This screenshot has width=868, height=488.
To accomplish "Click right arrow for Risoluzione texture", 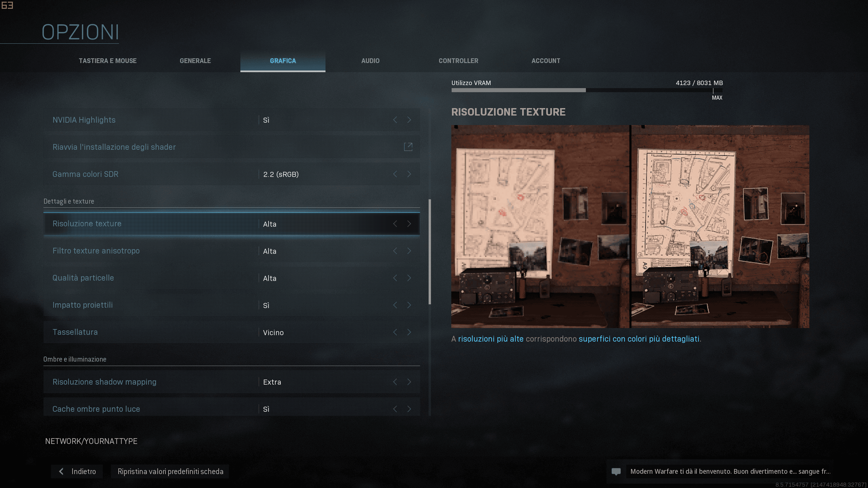I will pyautogui.click(x=410, y=223).
